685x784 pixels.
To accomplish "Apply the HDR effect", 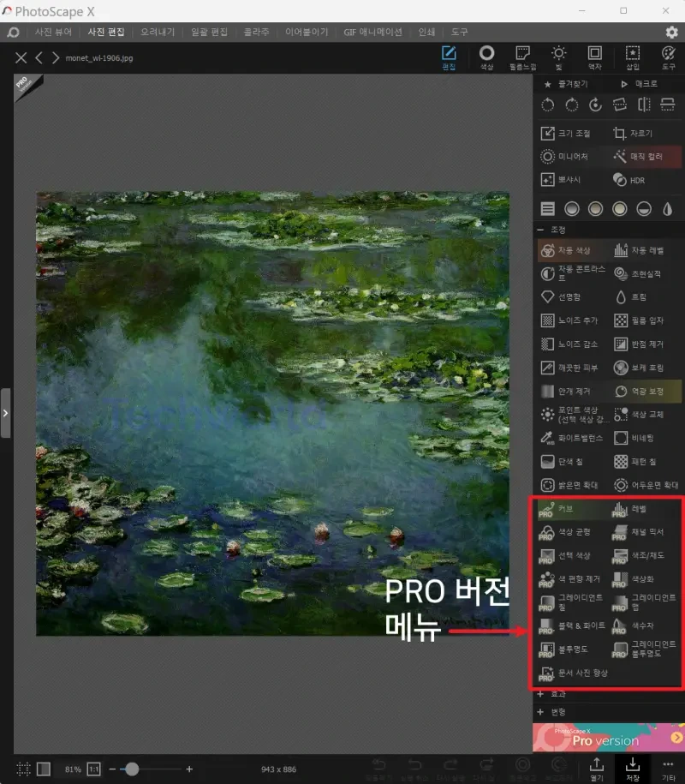I will 629,180.
